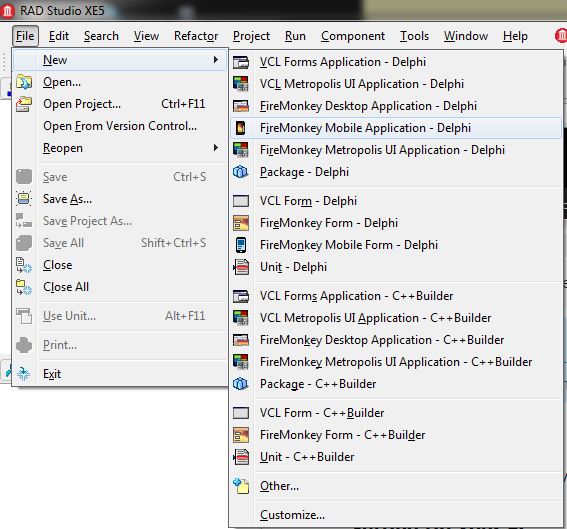Open the Window menu

click(466, 36)
